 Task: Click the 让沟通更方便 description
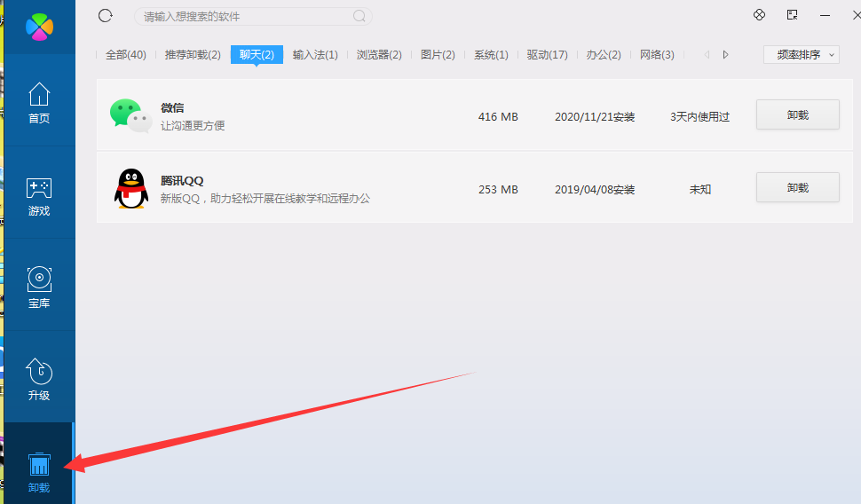[x=193, y=126]
